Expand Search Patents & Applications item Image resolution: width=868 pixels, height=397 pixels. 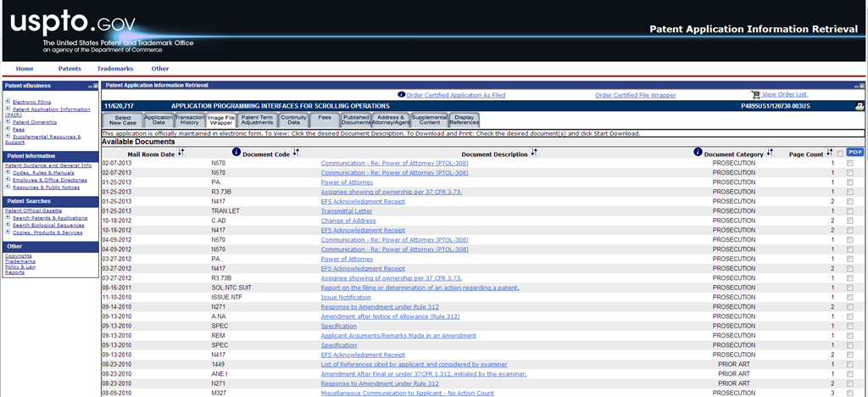(7, 218)
